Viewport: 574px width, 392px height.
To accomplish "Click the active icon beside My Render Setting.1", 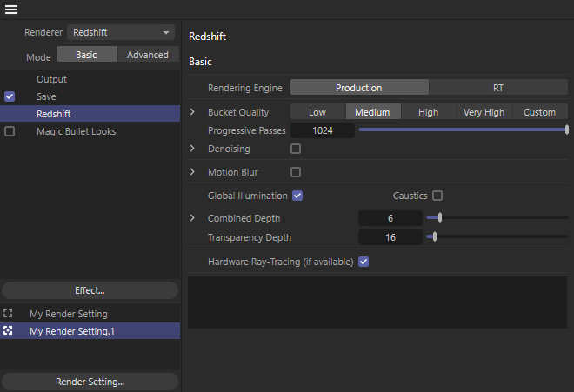I will (x=9, y=331).
